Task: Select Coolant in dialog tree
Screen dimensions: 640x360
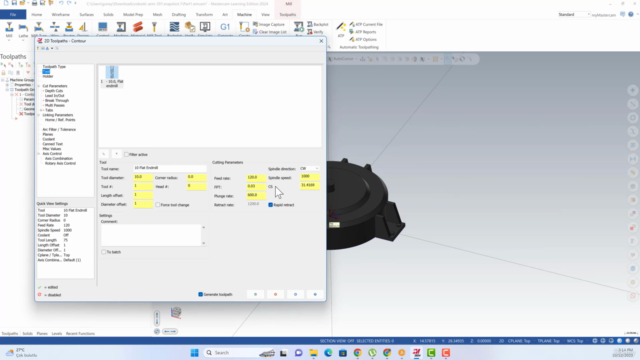Action: [x=49, y=139]
